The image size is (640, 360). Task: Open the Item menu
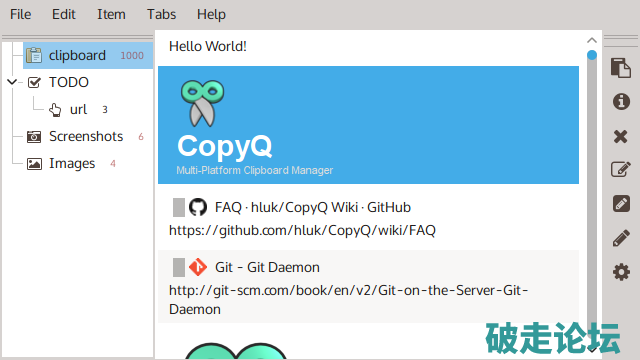[x=111, y=14]
